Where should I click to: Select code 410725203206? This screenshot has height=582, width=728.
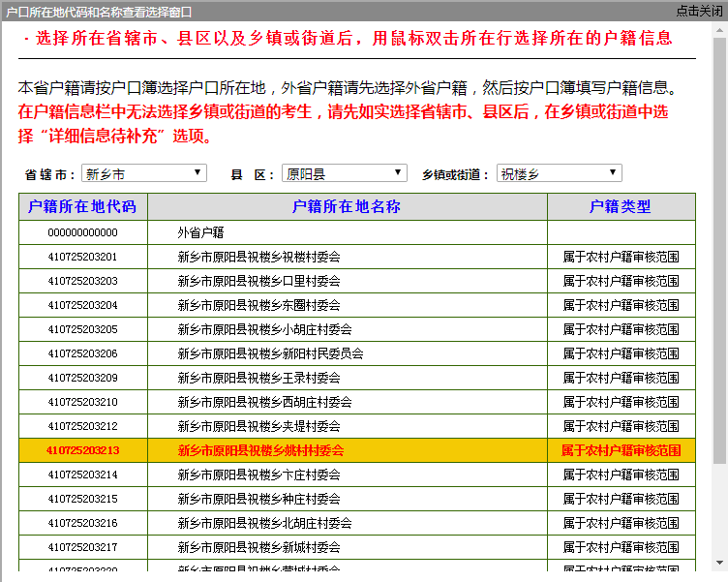pyautogui.click(x=83, y=353)
